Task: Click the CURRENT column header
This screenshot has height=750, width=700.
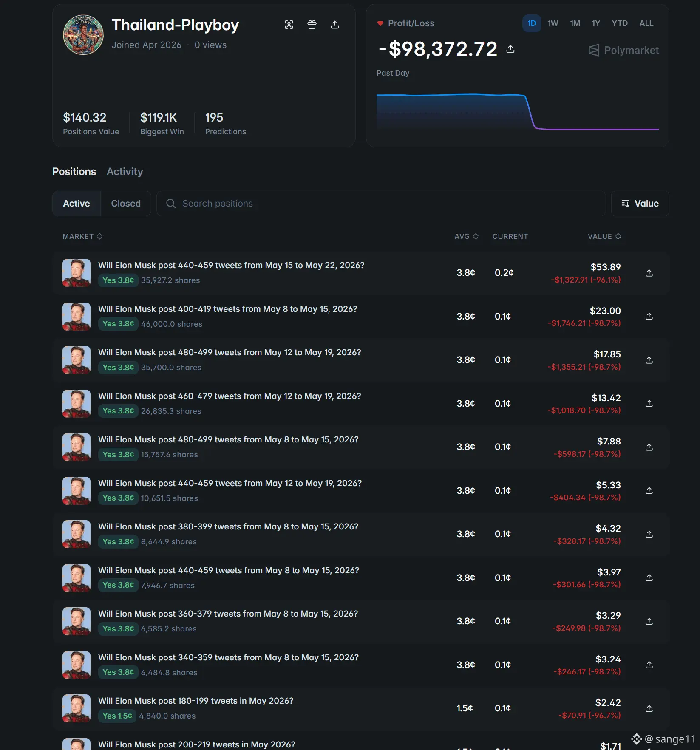Action: tap(510, 236)
